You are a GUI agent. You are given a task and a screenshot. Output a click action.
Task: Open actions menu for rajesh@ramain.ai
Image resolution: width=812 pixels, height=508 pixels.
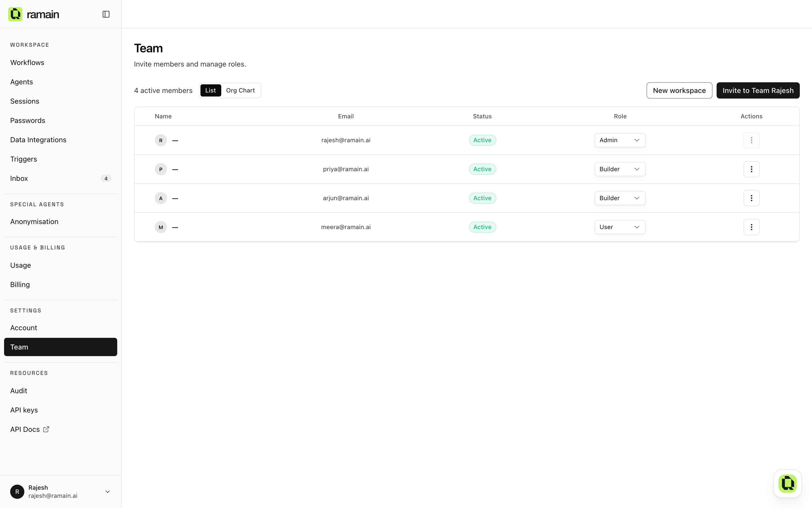751,140
